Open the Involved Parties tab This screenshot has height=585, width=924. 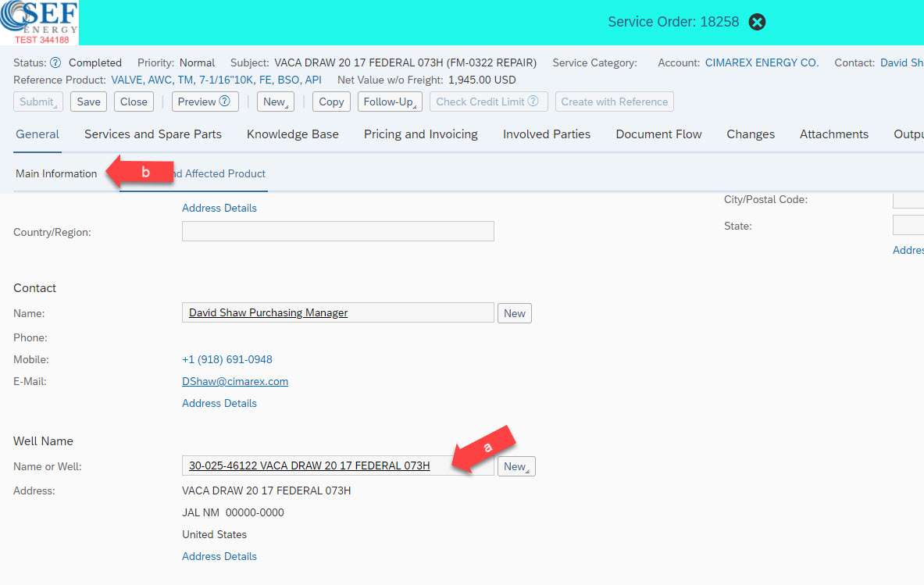pyautogui.click(x=546, y=134)
